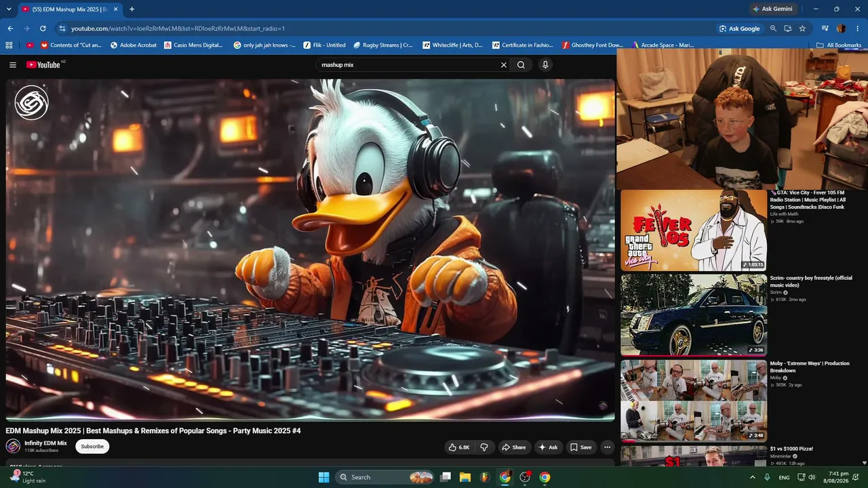Reload the YouTube page
Screen dimensions: 868x488
(43, 28)
